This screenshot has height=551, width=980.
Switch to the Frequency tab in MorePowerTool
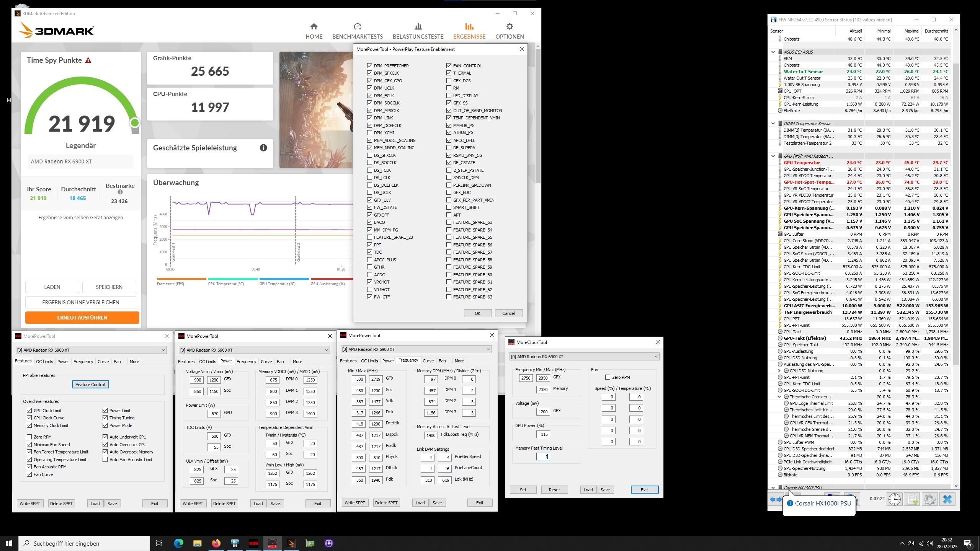(x=246, y=361)
